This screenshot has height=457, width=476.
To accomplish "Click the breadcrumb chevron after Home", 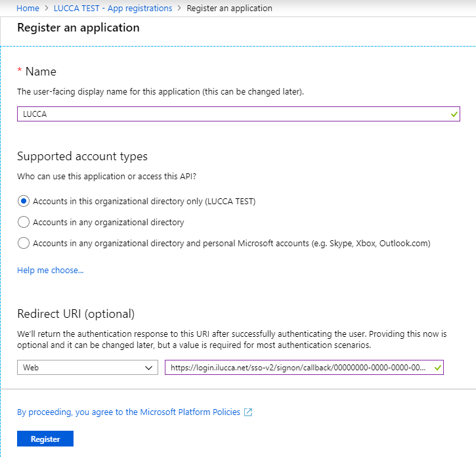I will click(x=47, y=8).
